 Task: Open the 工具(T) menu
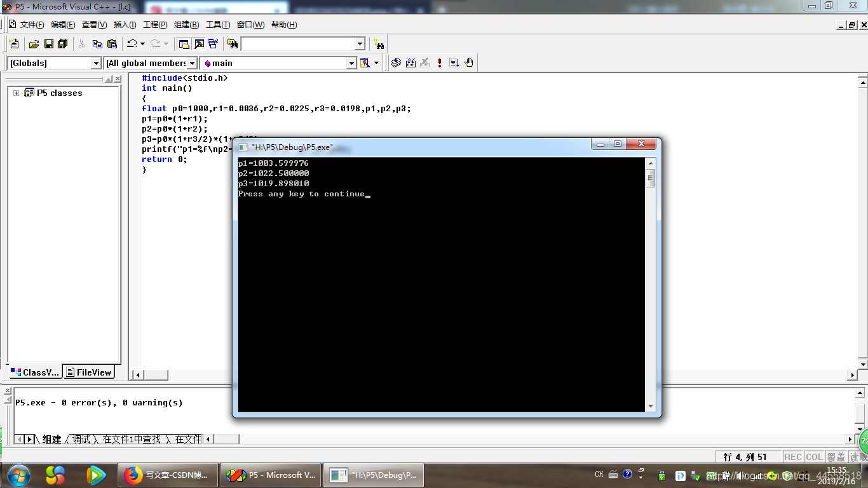point(217,25)
